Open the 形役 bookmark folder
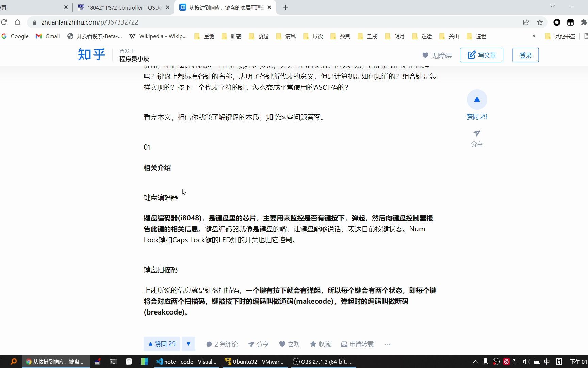588x368 pixels. pyautogui.click(x=313, y=36)
